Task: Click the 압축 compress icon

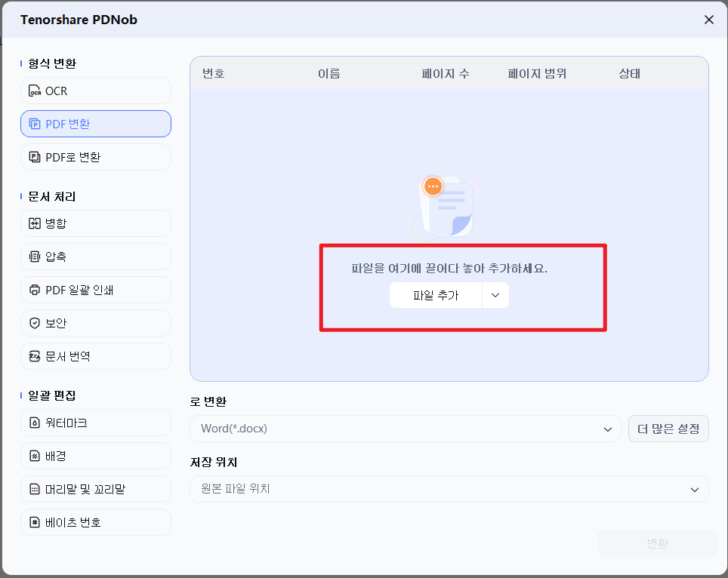Action: pos(35,257)
